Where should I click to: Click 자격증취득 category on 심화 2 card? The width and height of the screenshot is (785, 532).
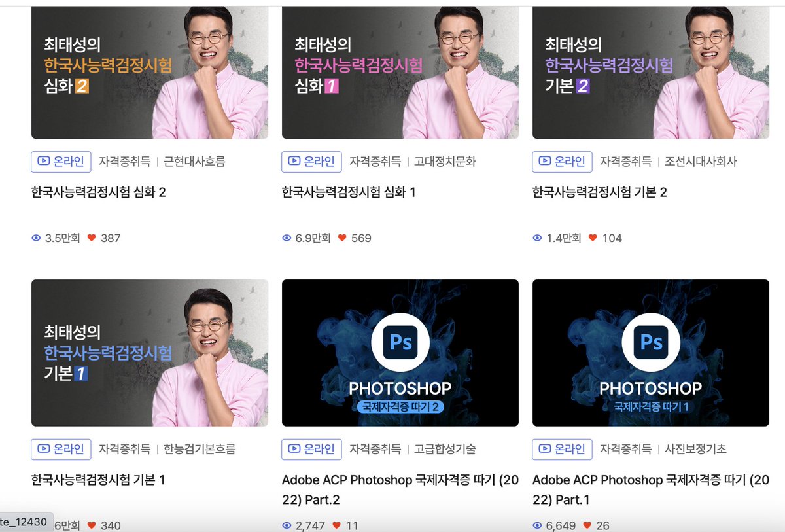pyautogui.click(x=124, y=162)
